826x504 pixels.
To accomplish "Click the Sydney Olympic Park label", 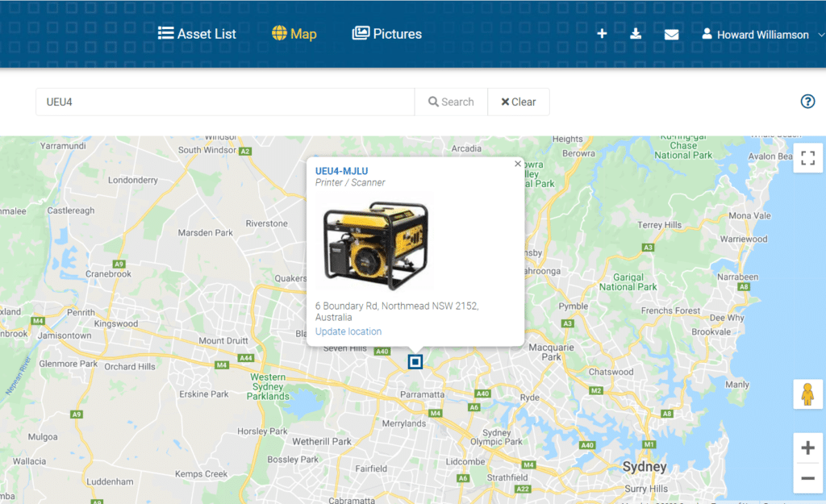I will (496, 436).
